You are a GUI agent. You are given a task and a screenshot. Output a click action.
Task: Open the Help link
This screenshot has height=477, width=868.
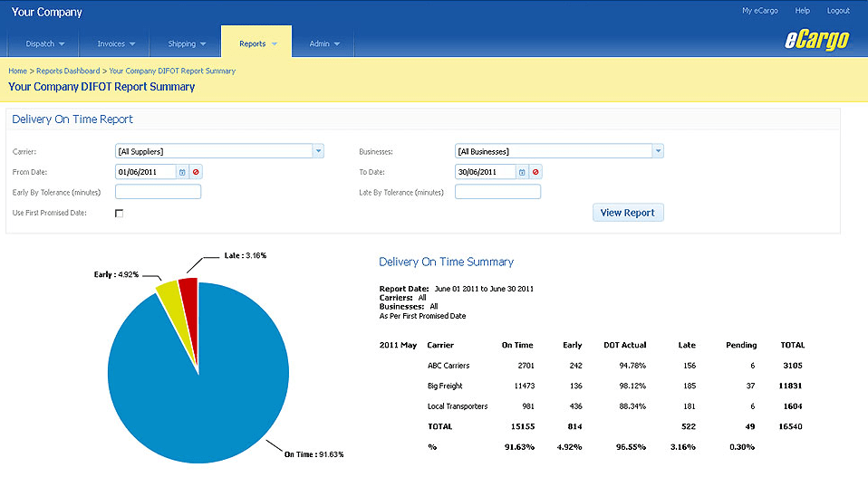[802, 11]
